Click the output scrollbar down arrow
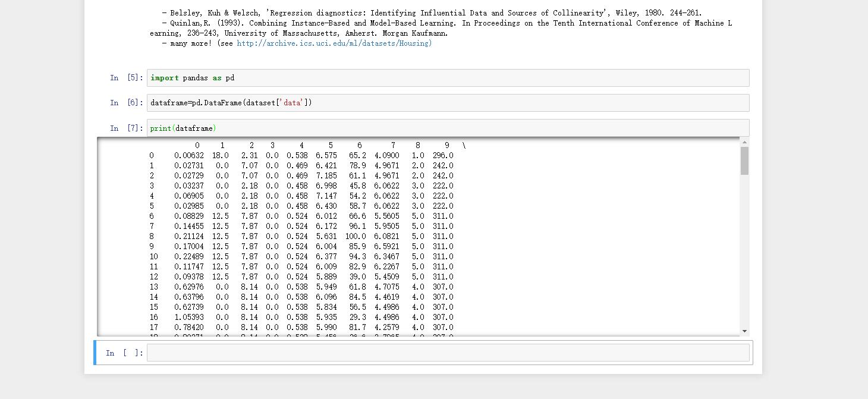The width and height of the screenshot is (868, 399). coord(744,331)
